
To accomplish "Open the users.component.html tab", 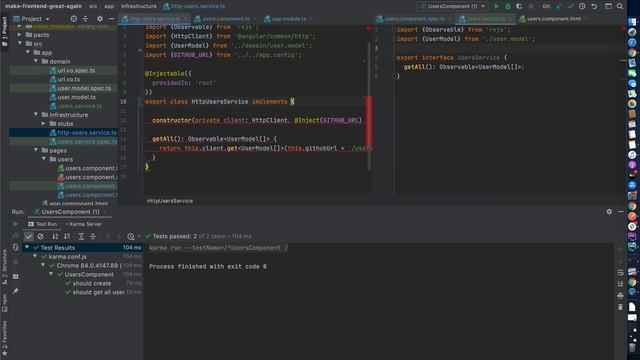I will (x=553, y=19).
